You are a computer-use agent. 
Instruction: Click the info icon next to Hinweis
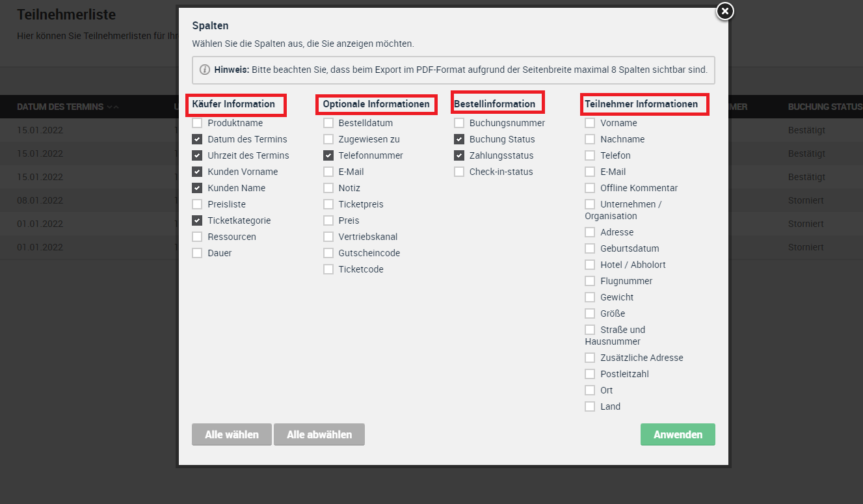click(x=205, y=70)
